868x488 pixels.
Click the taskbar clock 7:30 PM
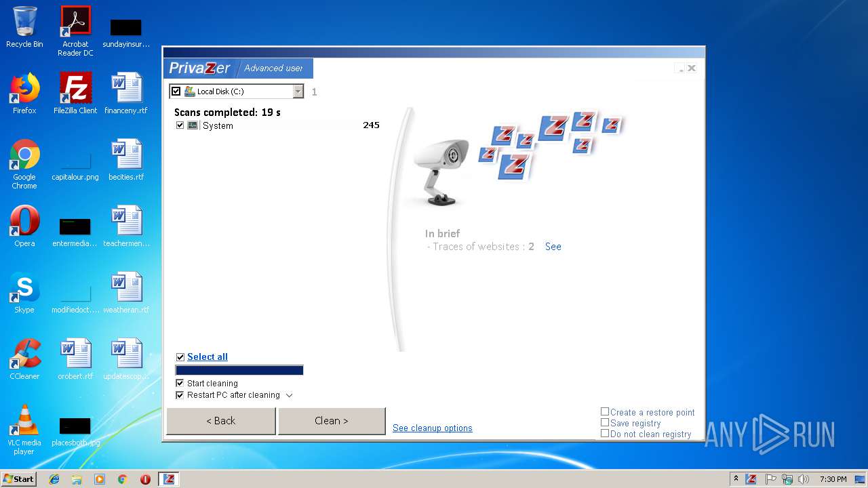(x=833, y=479)
